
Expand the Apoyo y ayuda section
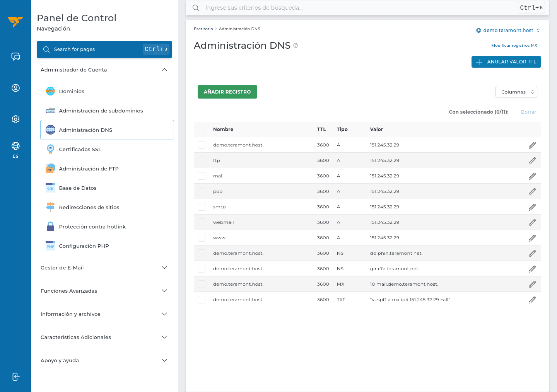point(104,360)
